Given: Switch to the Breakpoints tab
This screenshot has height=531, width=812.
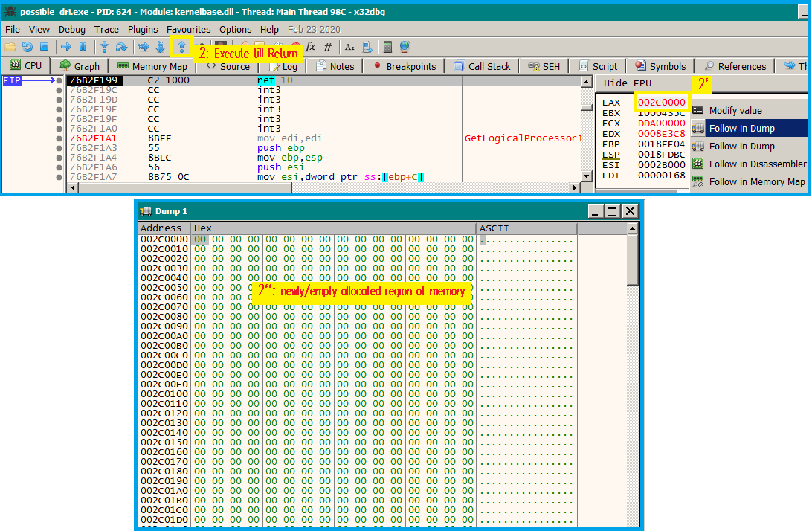Looking at the screenshot, I should click(404, 66).
